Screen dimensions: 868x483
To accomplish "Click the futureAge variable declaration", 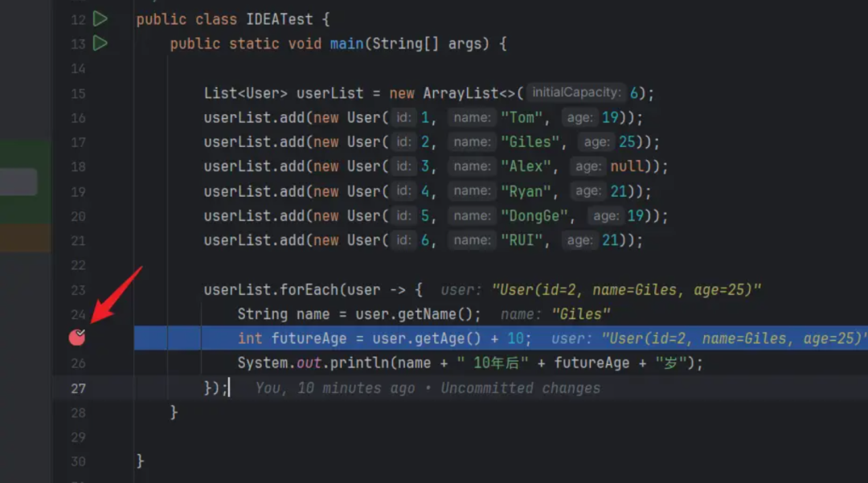I will [x=309, y=338].
